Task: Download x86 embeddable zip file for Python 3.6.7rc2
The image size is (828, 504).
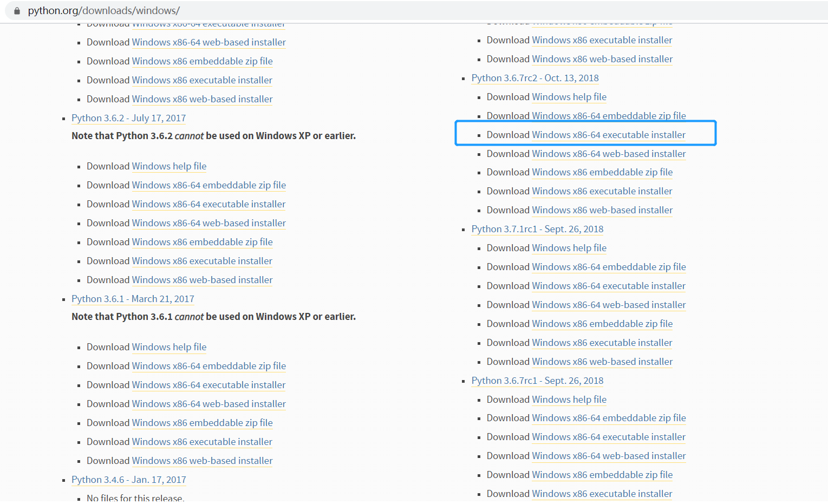Action: pos(603,172)
